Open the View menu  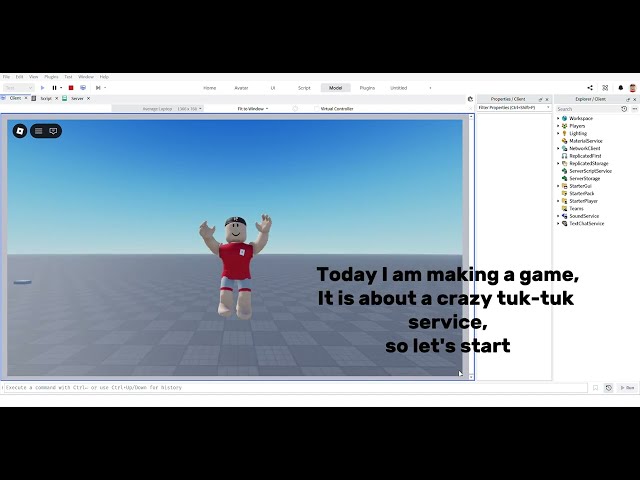pos(33,77)
